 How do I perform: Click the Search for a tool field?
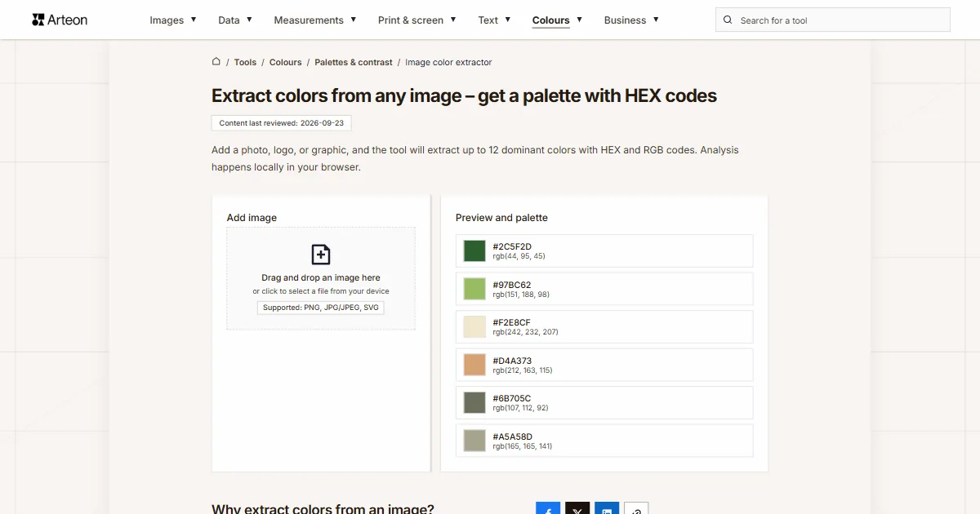(833, 20)
